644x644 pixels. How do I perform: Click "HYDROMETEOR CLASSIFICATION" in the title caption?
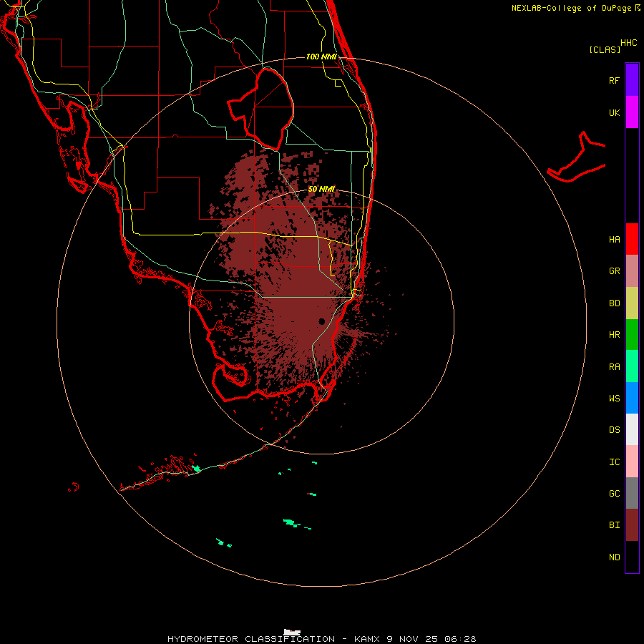(x=251, y=639)
